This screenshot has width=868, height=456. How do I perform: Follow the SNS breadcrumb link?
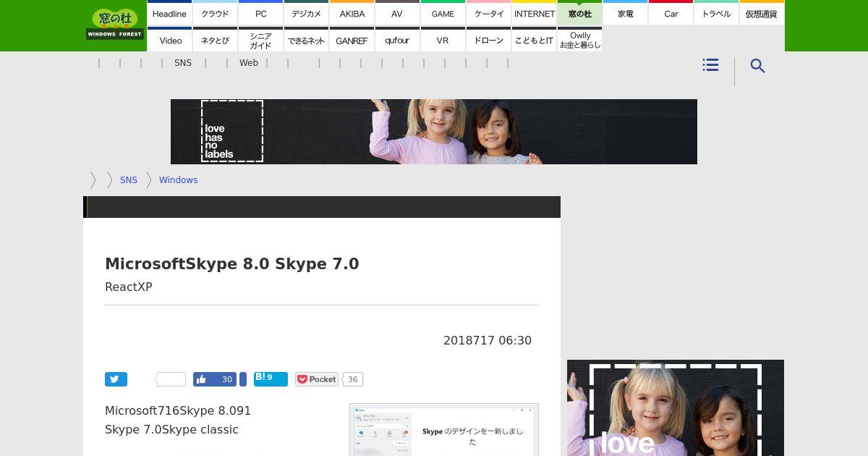129,180
